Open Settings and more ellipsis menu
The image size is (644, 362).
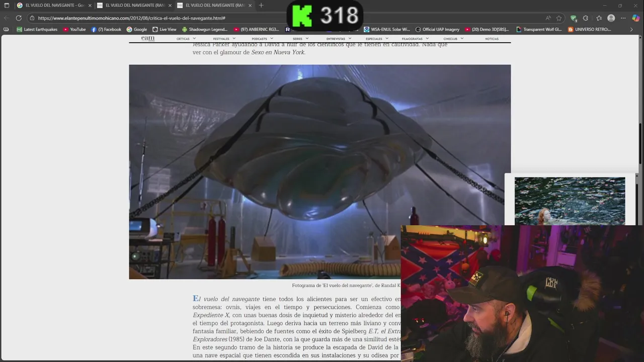pos(623,18)
